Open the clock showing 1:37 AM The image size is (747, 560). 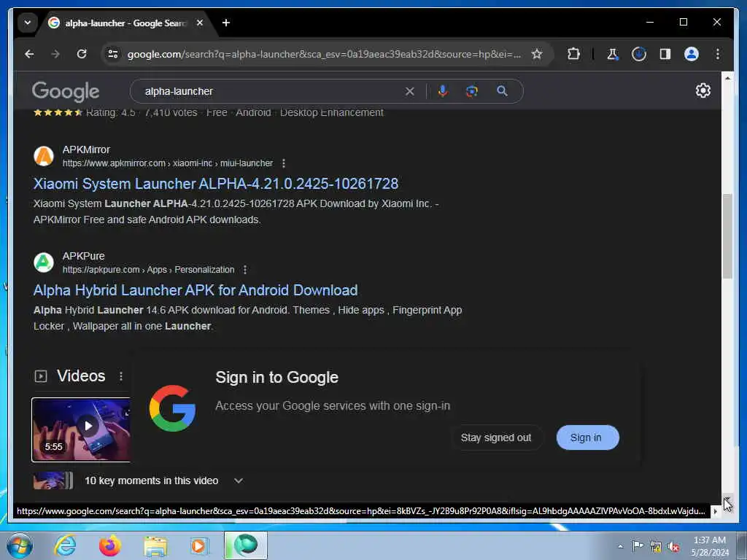click(711, 546)
